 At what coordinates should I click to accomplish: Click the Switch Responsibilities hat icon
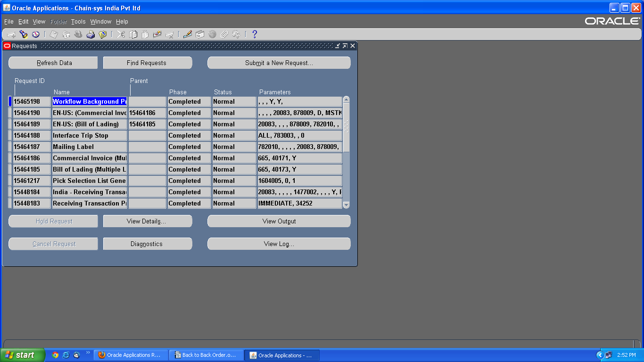coord(78,34)
